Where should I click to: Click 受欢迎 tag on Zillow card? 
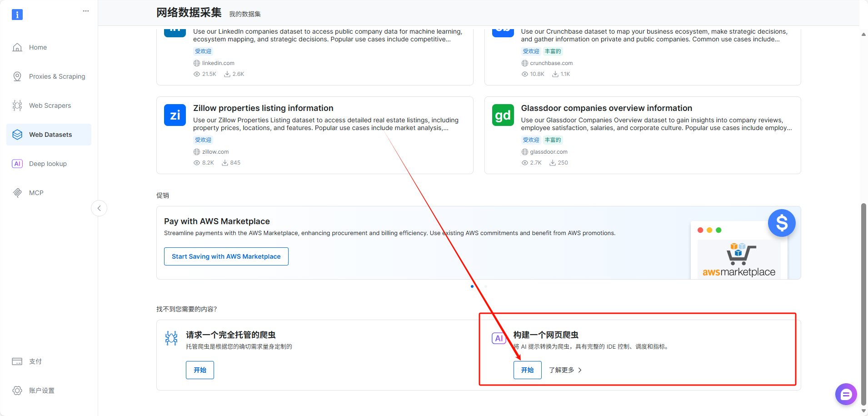click(x=203, y=140)
